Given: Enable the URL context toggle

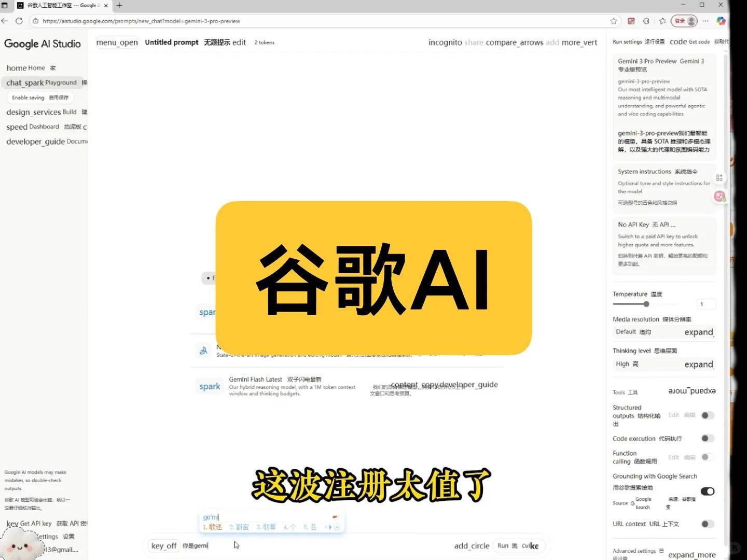Looking at the screenshot, I should pos(708,524).
